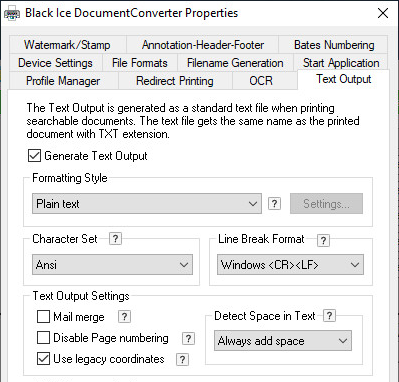
Task: Select the Filename Generation tab
Action: point(235,63)
